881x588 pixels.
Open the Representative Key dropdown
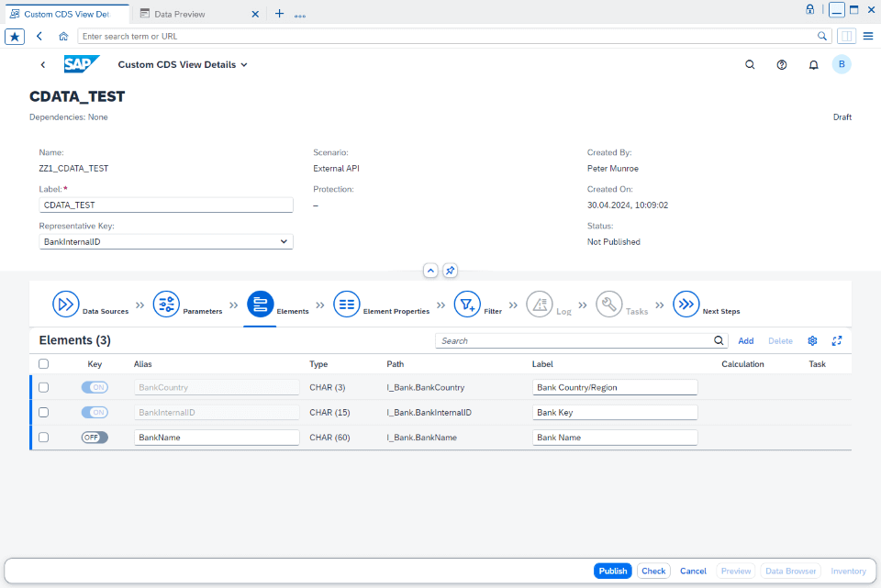point(284,240)
